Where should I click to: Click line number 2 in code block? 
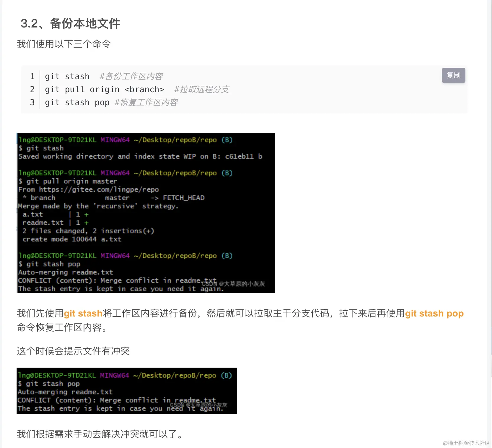click(x=32, y=90)
